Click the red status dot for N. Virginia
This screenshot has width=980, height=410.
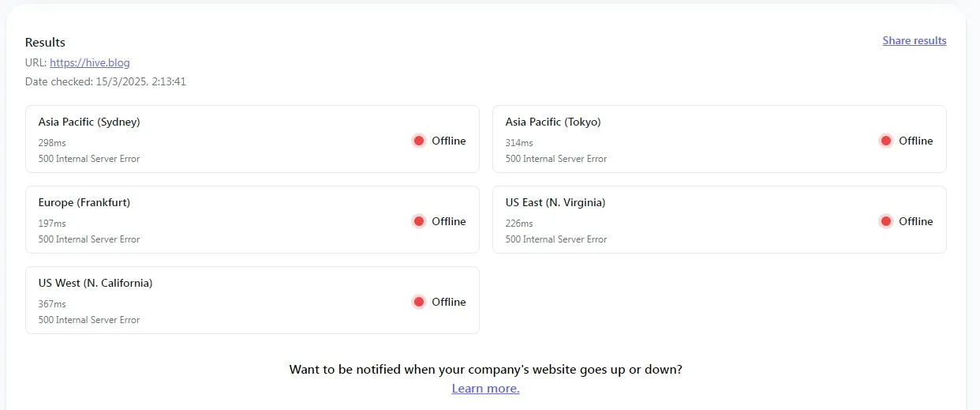coord(886,221)
